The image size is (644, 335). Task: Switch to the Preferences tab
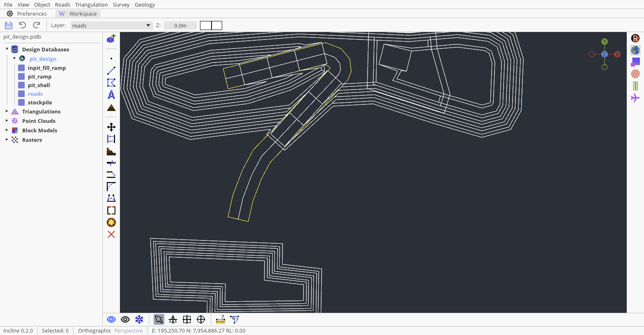coord(27,14)
